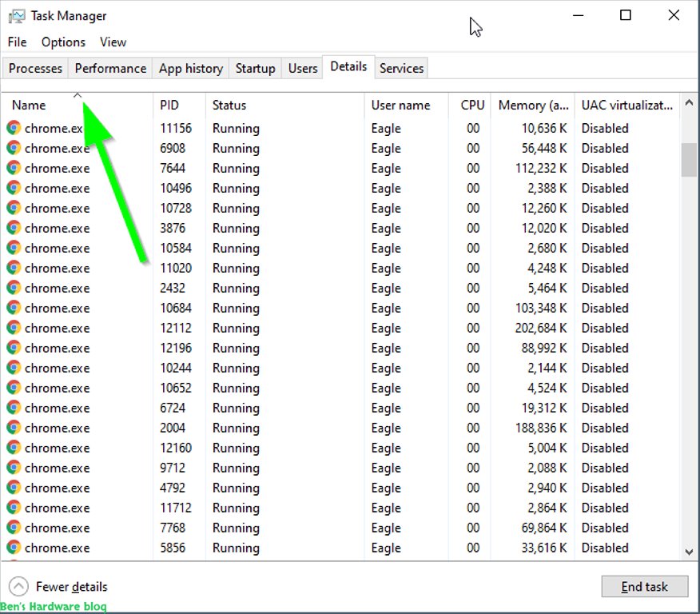
Task: Click Chrome icon in PID 11712 row
Action: point(14,508)
